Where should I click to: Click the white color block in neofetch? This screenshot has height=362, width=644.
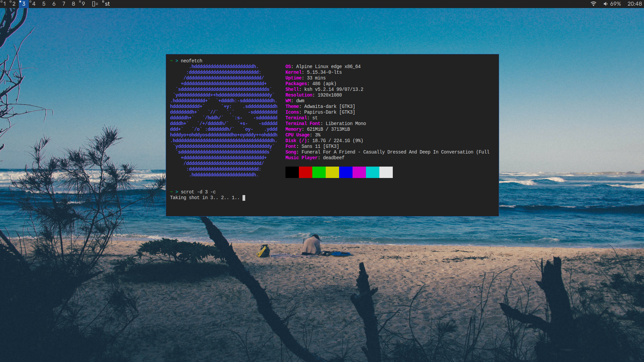386,172
